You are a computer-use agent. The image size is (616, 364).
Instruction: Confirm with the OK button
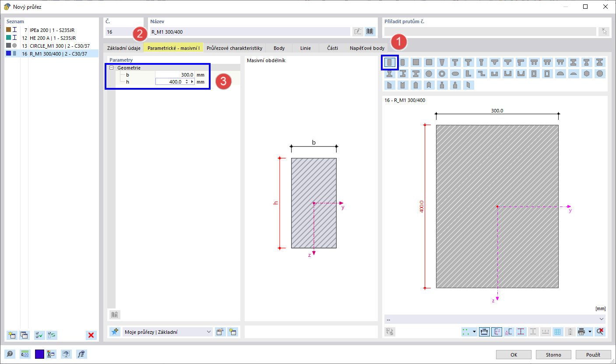pyautogui.click(x=514, y=354)
